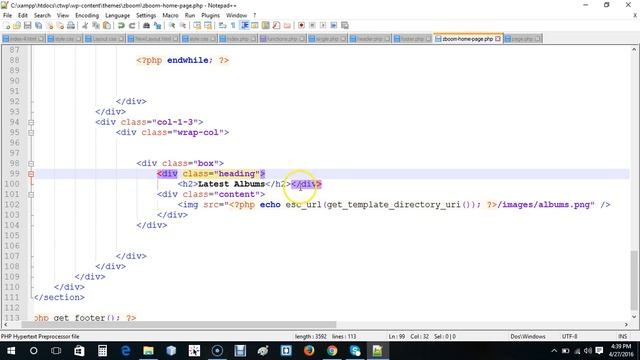Create a new file from the toolbar
640x360 pixels.
point(6,25)
